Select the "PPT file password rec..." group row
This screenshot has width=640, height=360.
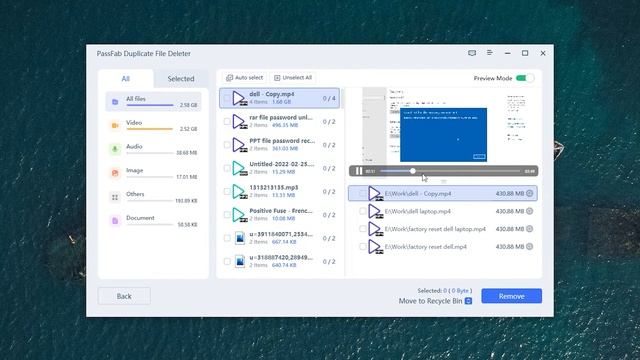[280, 145]
